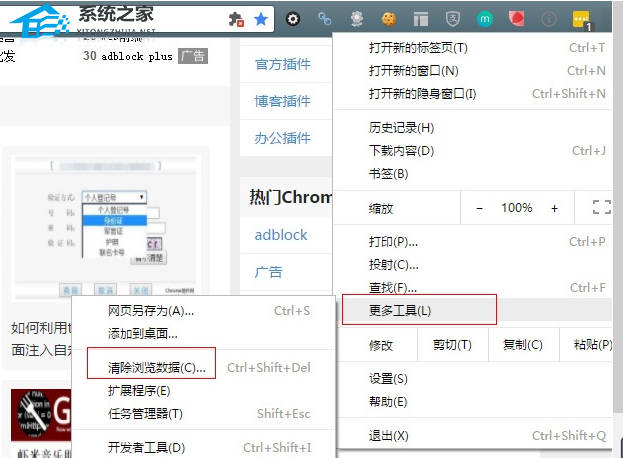
Task: Open a new incognito window 打开新的隐身窗口(I)
Action: coord(472,94)
